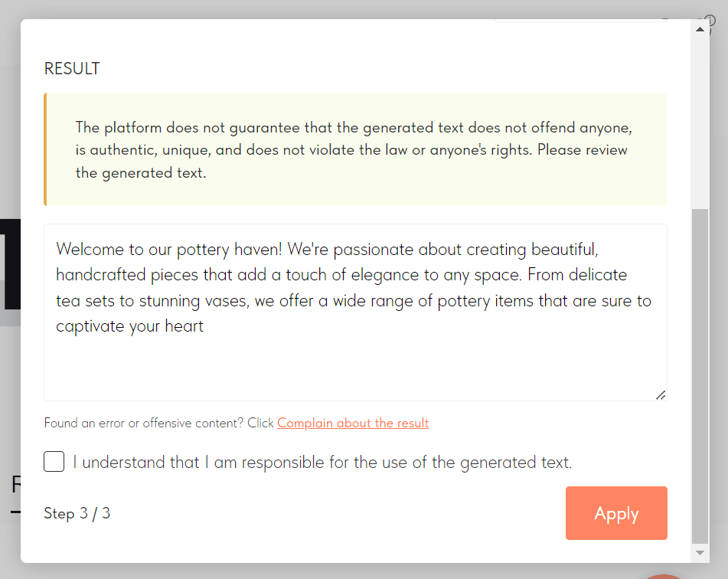Open the orange round chat bubble at bottom
The image size is (728, 579).
[x=664, y=576]
